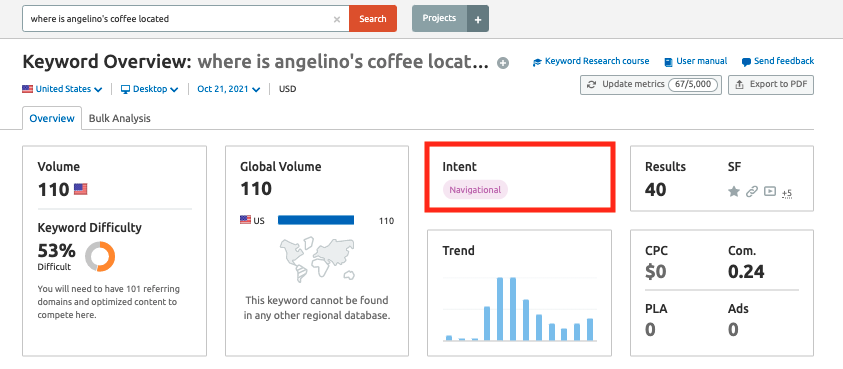This screenshot has height=369, width=843.
Task: Click the plus icon beside the keyword title
Action: tap(503, 63)
